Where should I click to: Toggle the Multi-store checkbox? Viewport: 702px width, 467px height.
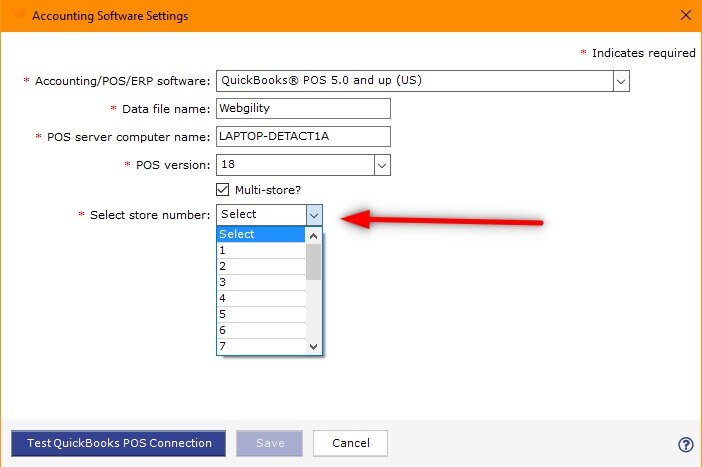coord(223,189)
